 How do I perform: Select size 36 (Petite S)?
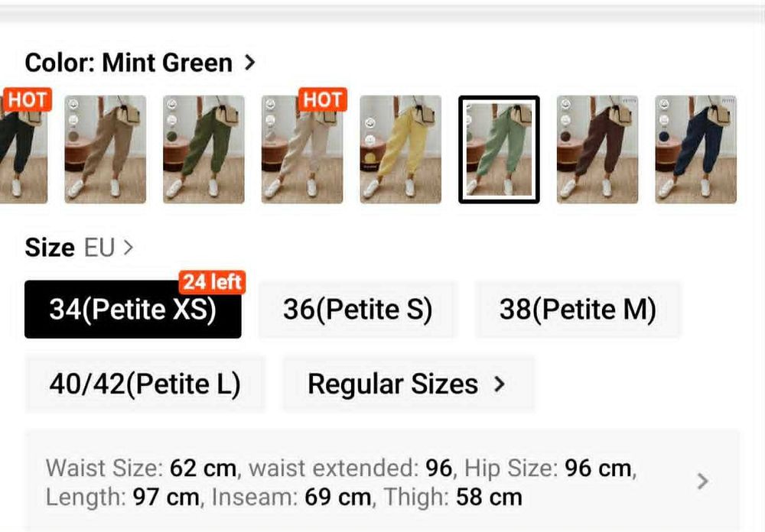click(357, 309)
